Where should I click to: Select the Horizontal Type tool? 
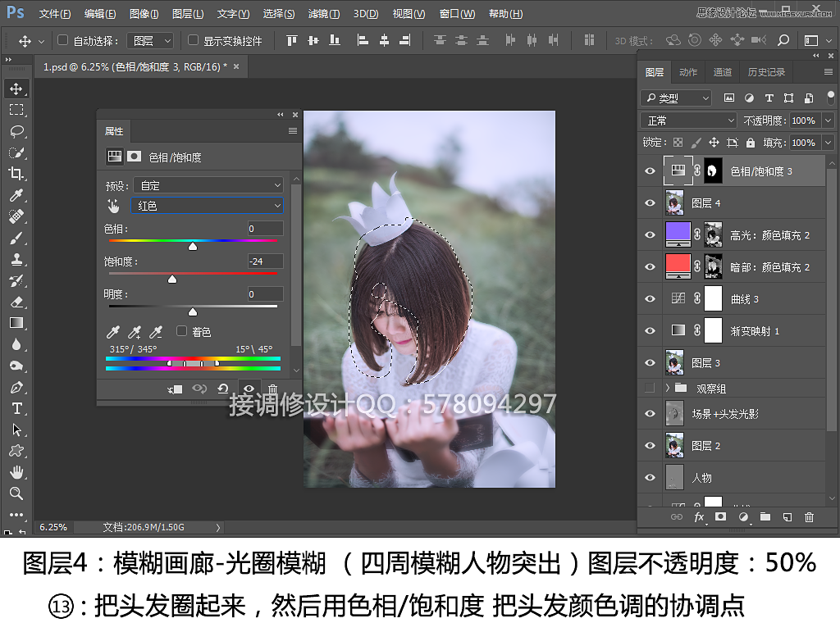click(16, 408)
